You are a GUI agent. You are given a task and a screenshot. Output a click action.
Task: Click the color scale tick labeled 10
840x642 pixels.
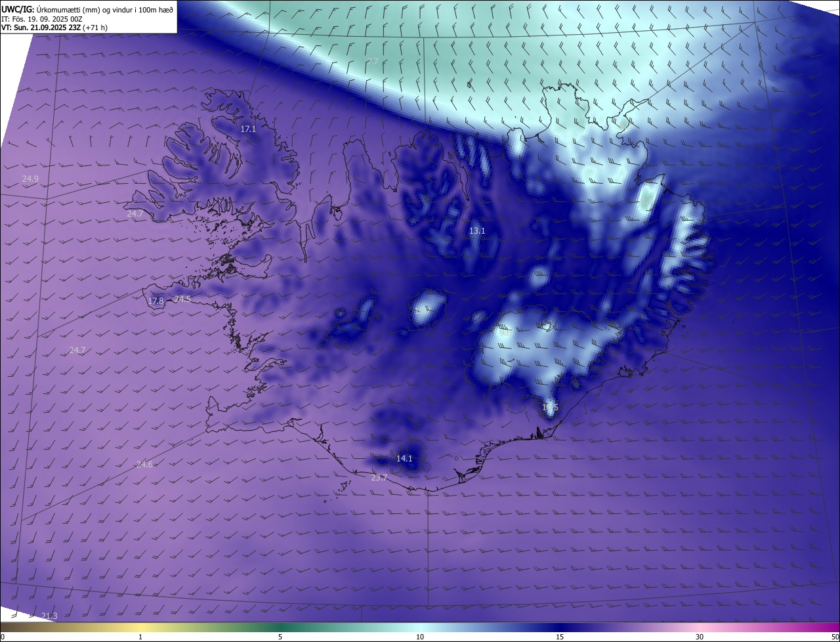pyautogui.click(x=420, y=637)
